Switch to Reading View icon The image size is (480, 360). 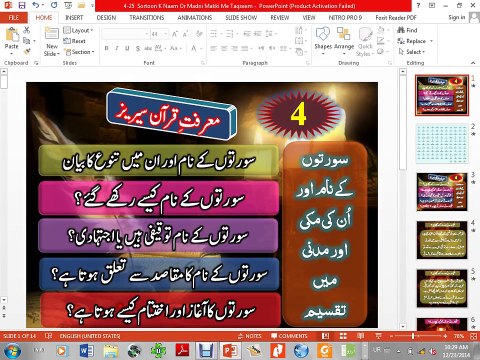pos(360,336)
